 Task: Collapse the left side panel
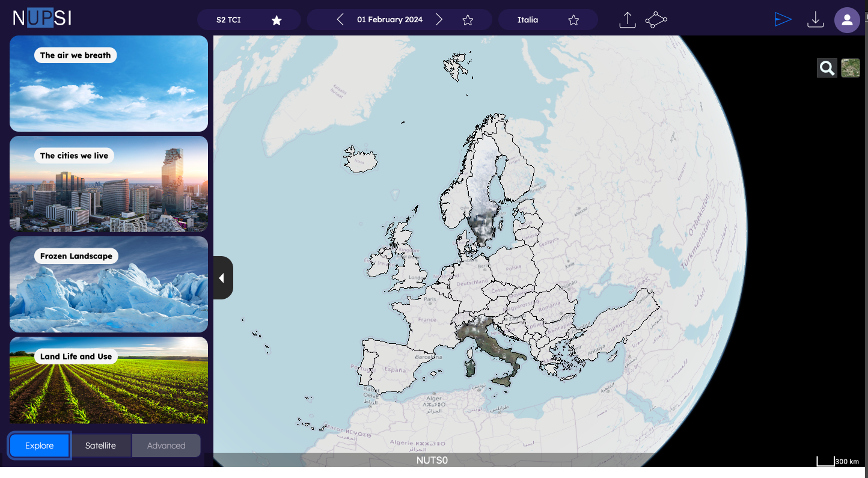222,278
